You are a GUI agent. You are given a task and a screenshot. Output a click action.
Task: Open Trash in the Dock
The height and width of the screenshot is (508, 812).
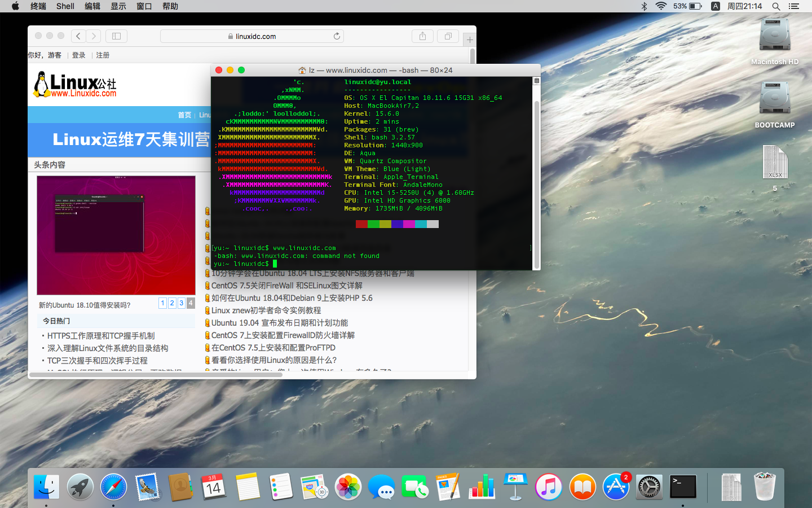point(765,487)
